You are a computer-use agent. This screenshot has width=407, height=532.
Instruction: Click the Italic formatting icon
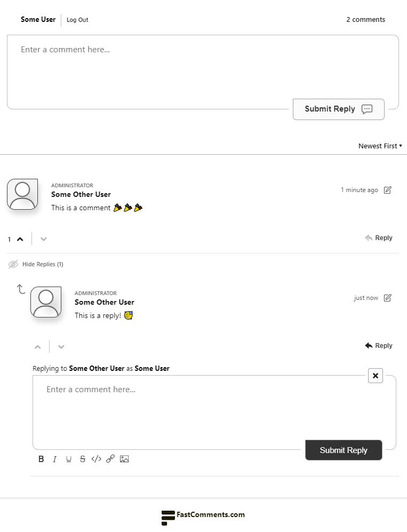click(x=54, y=459)
